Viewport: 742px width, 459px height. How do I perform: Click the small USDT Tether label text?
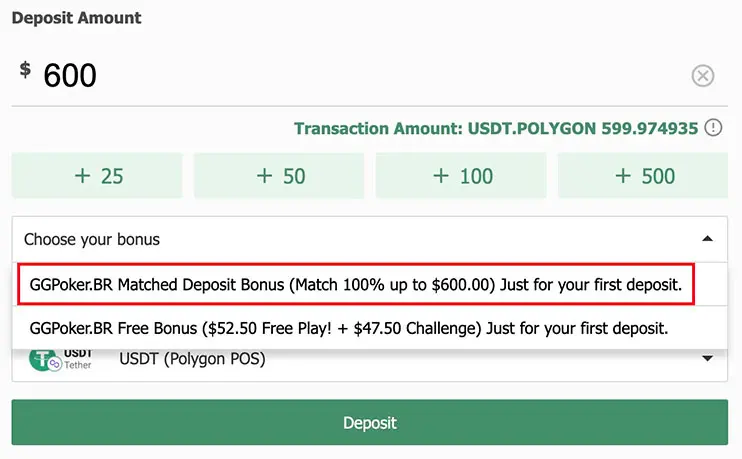coord(78,359)
